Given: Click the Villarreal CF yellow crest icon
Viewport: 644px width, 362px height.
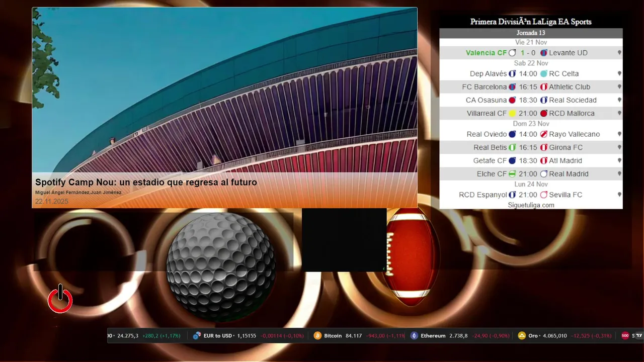Looking at the screenshot, I should pyautogui.click(x=512, y=114).
